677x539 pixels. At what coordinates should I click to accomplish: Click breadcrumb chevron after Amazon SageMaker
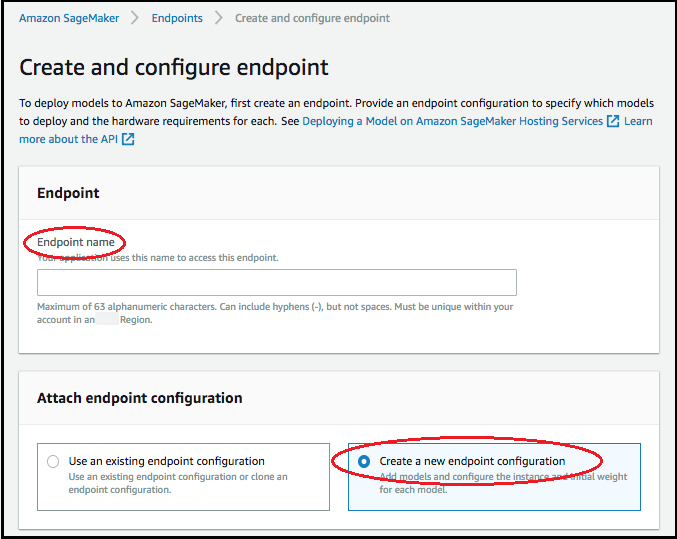135,18
